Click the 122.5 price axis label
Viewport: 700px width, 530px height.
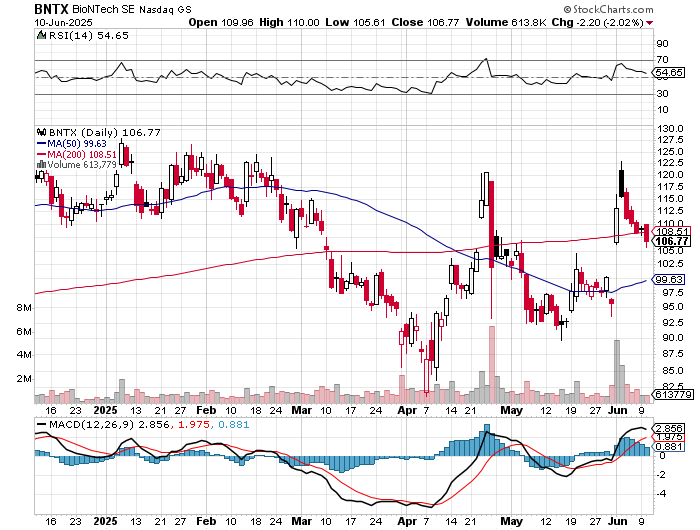pos(670,163)
